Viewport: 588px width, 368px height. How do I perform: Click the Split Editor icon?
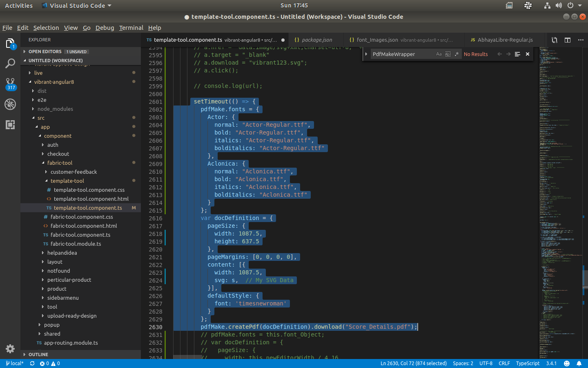click(x=567, y=40)
